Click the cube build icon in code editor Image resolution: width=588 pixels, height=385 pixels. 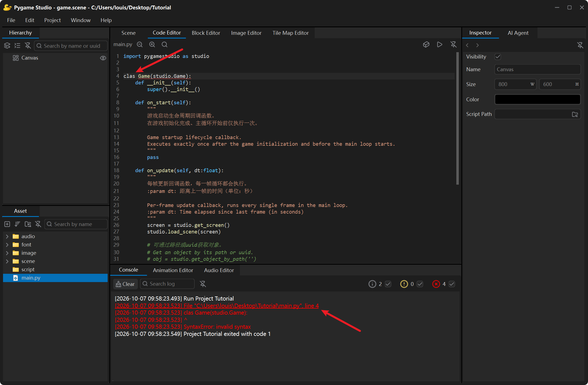click(x=426, y=44)
